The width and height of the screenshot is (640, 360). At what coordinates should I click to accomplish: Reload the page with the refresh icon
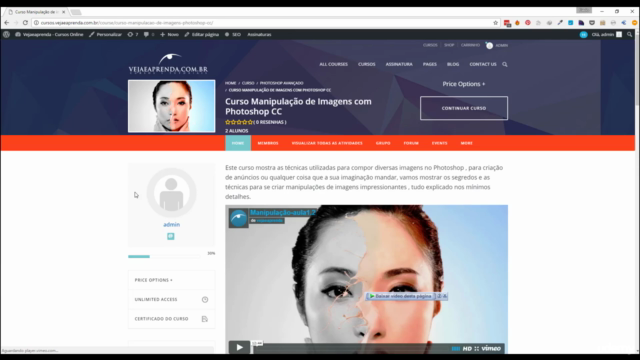pos(25,23)
